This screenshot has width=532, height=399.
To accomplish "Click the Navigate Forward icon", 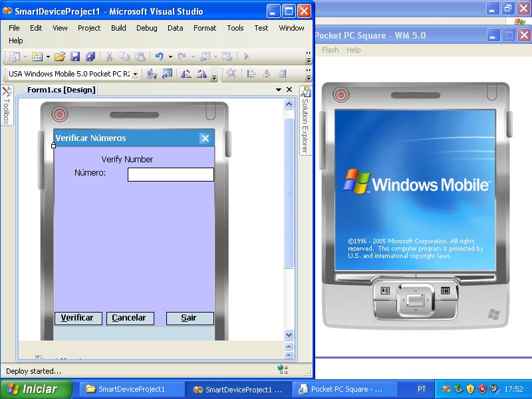I will point(227,57).
